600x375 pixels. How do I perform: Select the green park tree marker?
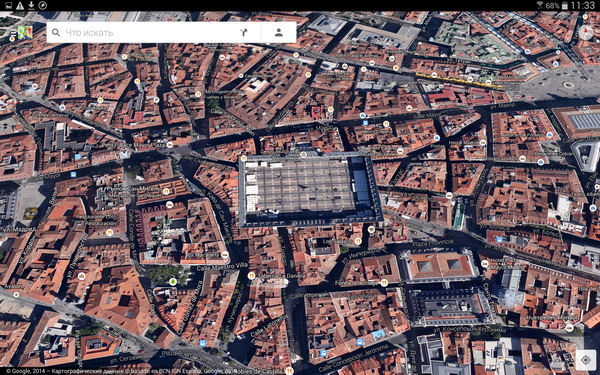tap(173, 282)
